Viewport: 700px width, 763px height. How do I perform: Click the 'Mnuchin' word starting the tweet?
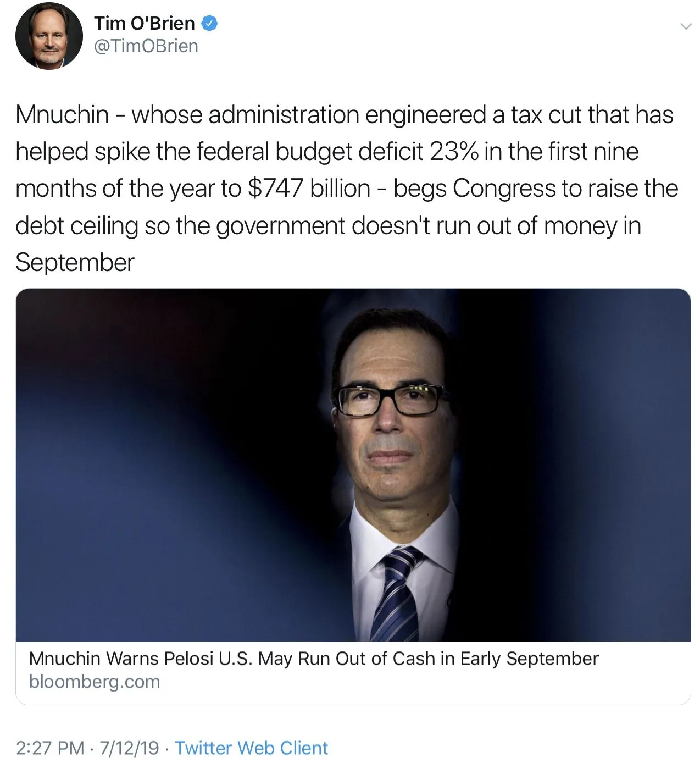(x=62, y=115)
